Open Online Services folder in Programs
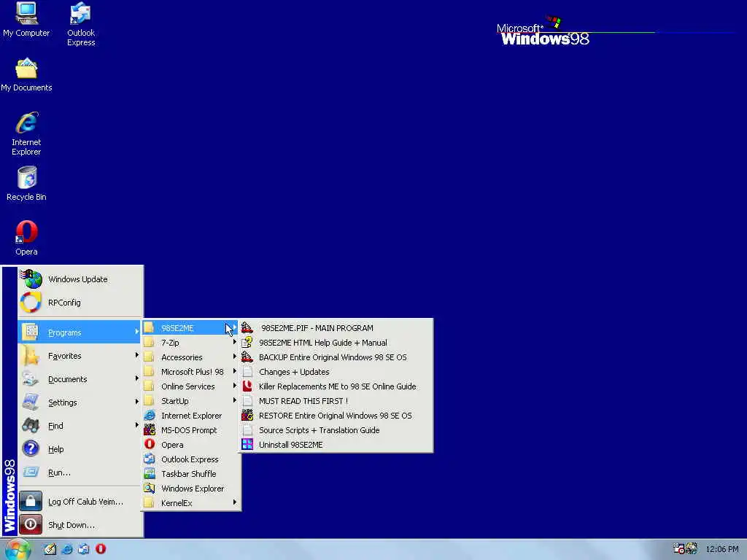747x560 pixels. 191,386
